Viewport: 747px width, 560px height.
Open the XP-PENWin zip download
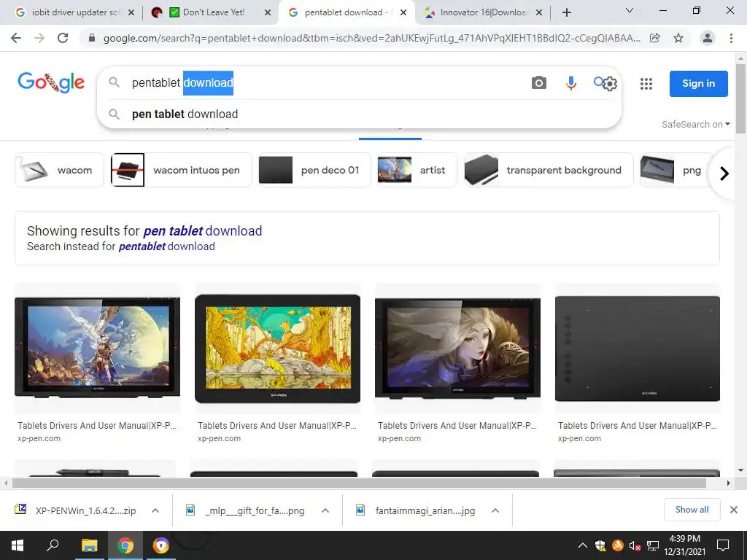pyautogui.click(x=76, y=510)
